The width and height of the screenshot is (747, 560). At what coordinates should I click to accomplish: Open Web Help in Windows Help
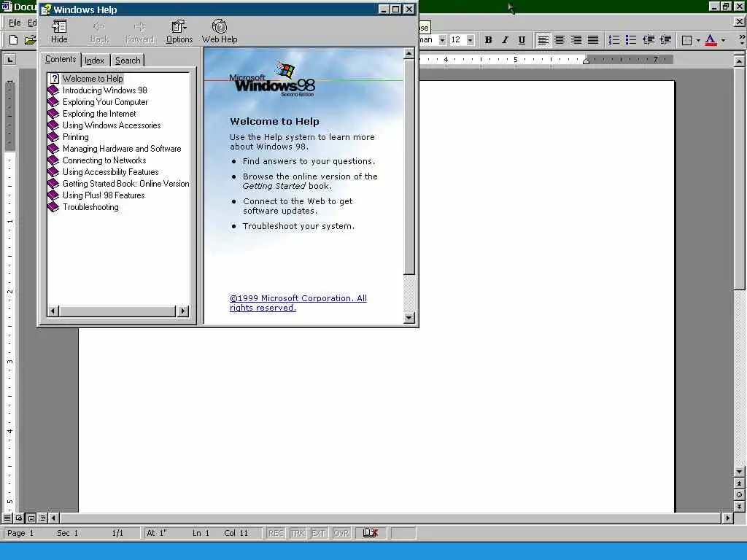coord(220,32)
